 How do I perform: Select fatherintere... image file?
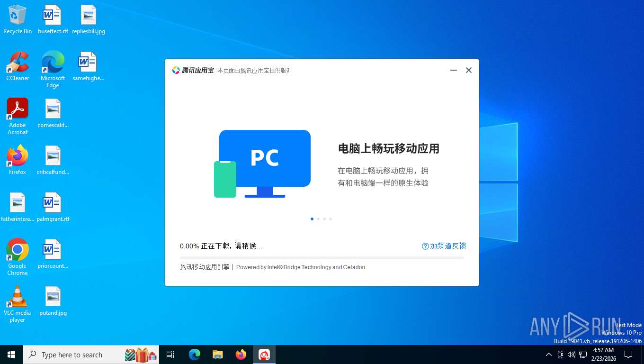pyautogui.click(x=18, y=207)
